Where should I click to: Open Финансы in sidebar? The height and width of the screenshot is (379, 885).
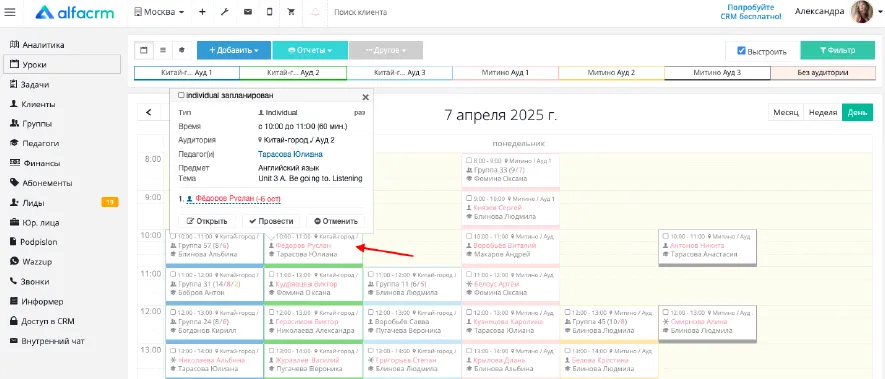62,163
